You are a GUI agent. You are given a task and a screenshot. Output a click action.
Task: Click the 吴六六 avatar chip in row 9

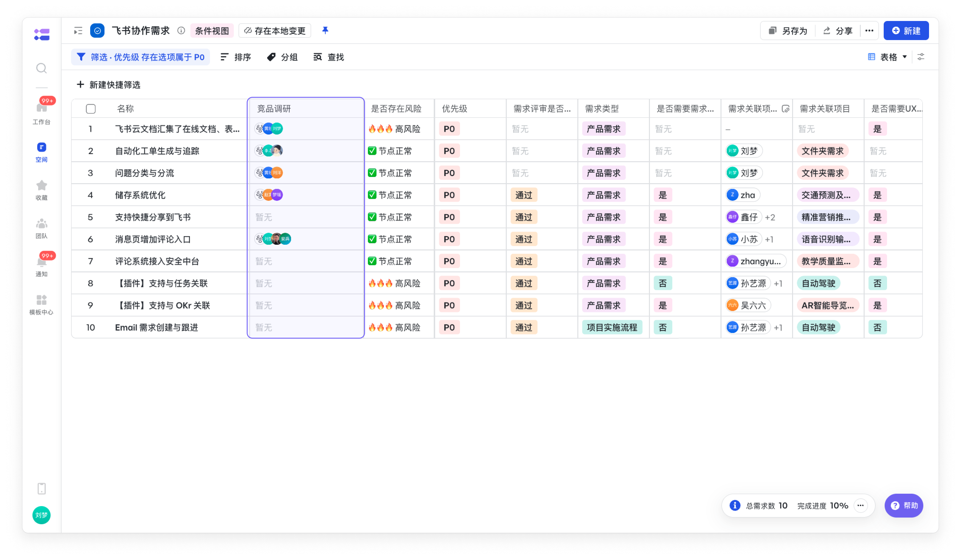pyautogui.click(x=748, y=305)
